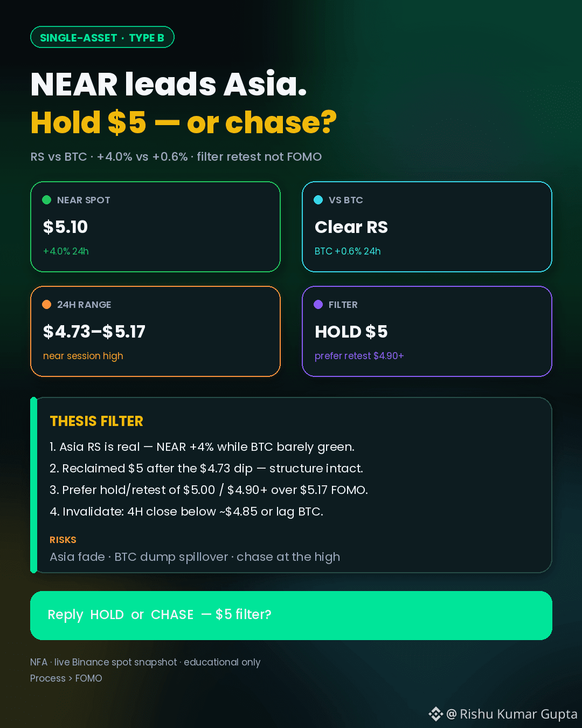
Task: Click the purple dot beside FILTER
Action: click(318, 305)
